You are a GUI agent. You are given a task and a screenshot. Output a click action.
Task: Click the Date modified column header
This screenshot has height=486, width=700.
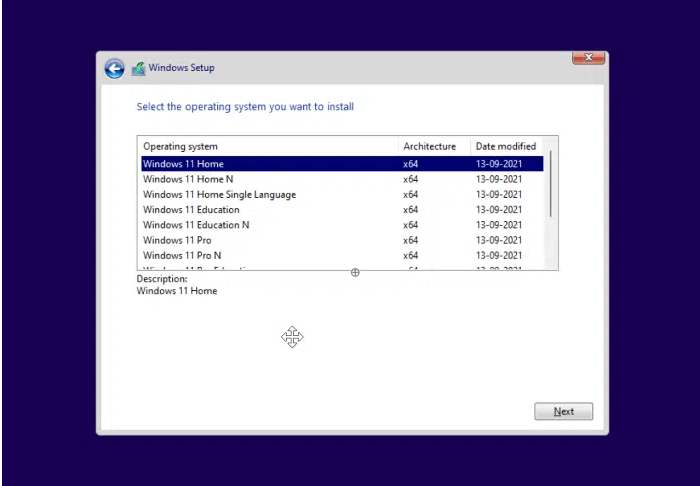pos(506,146)
